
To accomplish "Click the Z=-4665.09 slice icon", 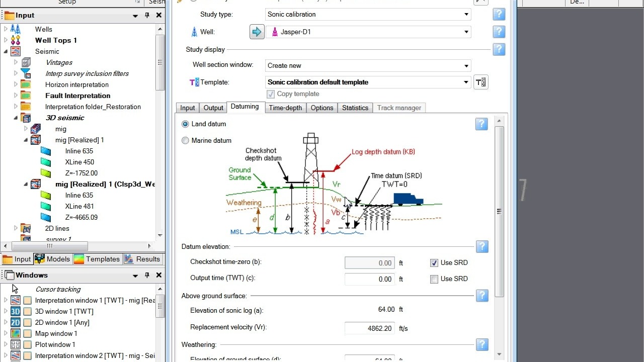I will tap(46, 217).
